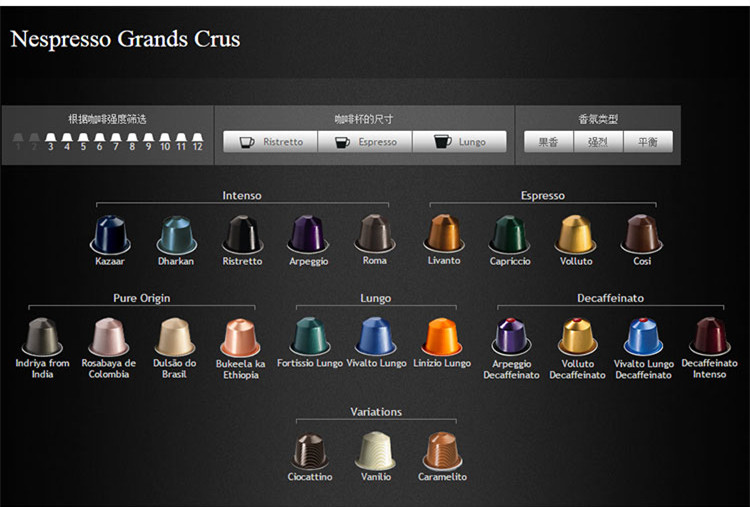Set intensity filter to 7
The image size is (750, 507).
pyautogui.click(x=116, y=142)
